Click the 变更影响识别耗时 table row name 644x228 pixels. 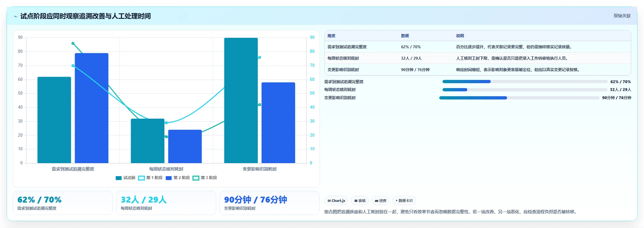[343, 70]
